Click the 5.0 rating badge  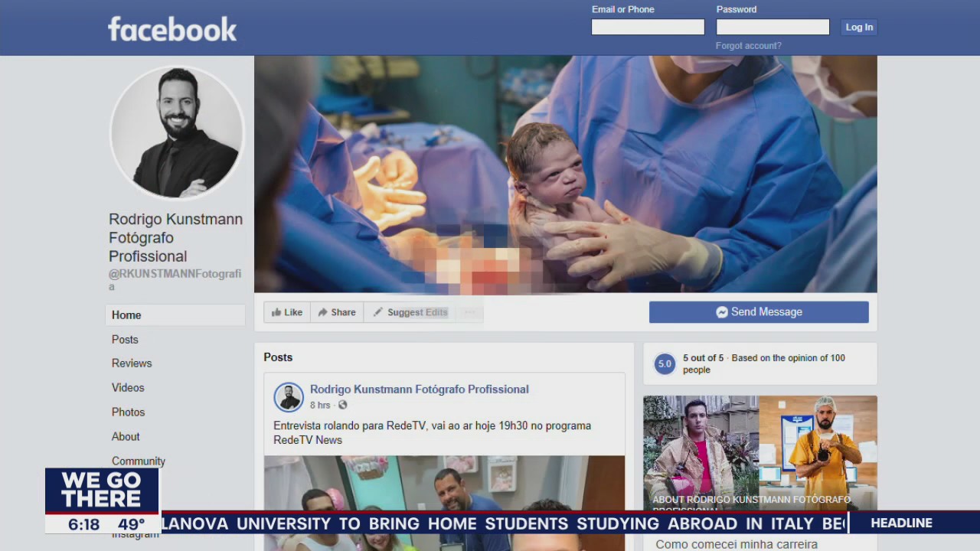[x=665, y=364]
